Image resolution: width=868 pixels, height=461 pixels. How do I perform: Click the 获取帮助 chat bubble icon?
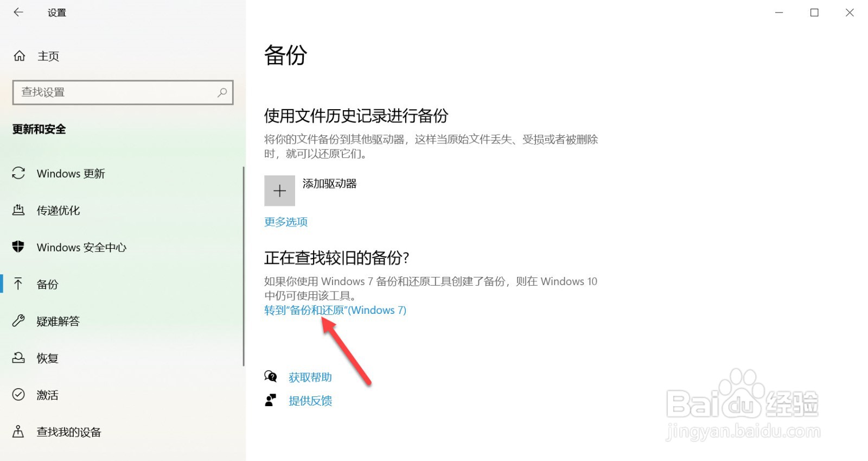click(270, 376)
